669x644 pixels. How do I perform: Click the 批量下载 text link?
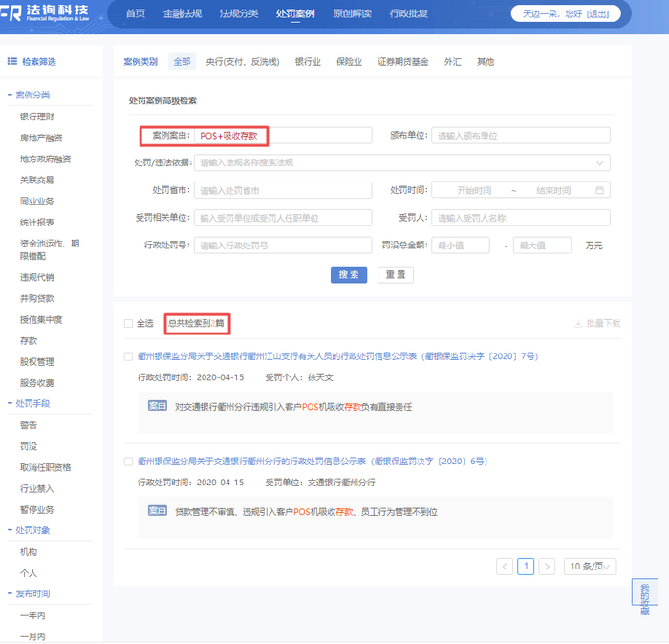[603, 323]
